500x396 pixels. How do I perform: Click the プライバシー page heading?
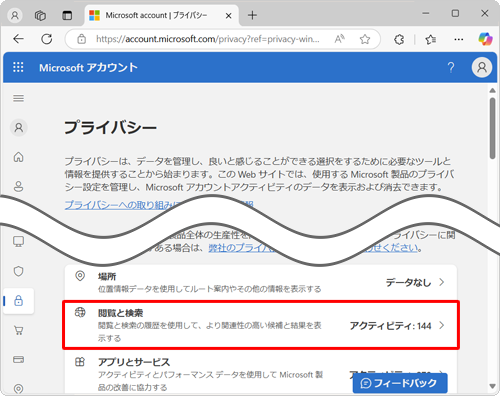[x=110, y=128]
